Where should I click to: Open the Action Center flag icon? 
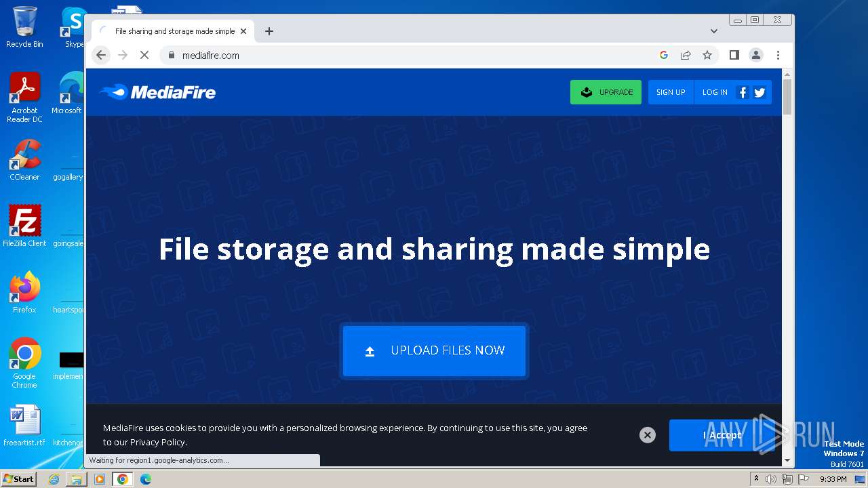coord(803,479)
